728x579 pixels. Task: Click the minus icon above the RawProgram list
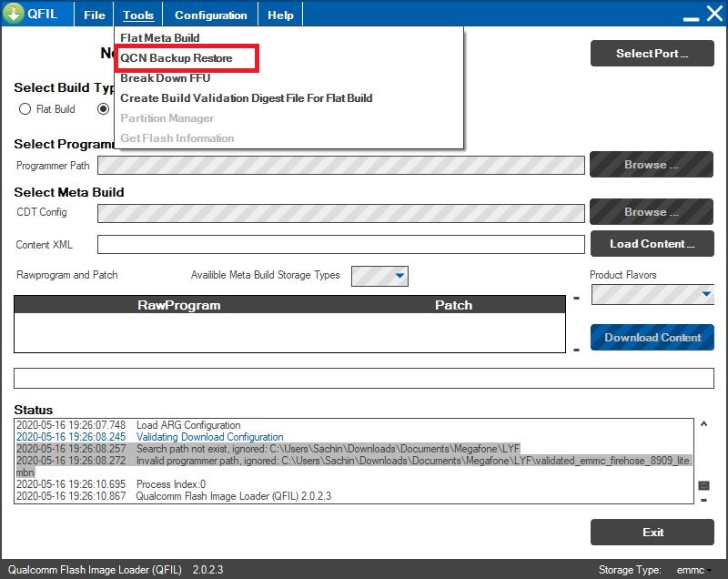coord(576,298)
